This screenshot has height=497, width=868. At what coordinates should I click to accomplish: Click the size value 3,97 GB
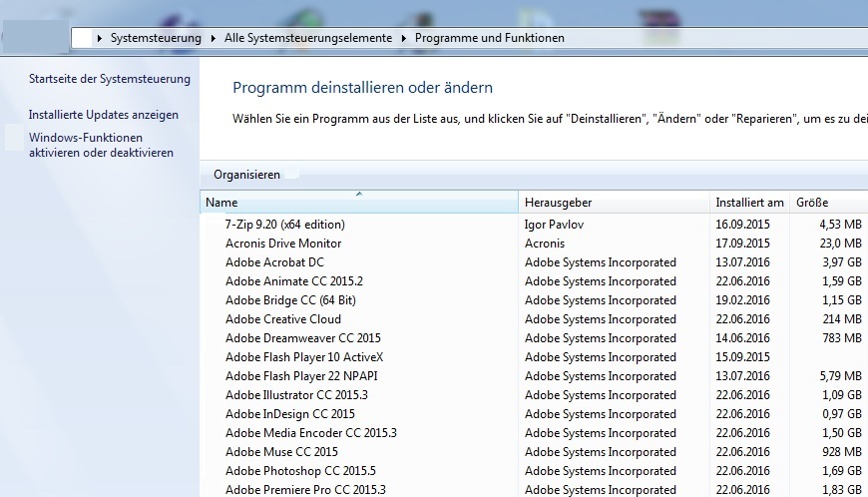[841, 262]
